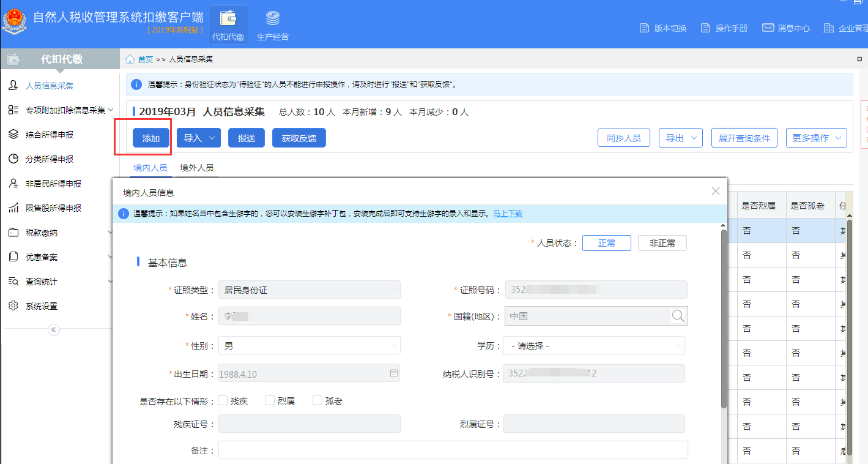Viewport: 868px width, 464px height.
Task: Click the 综合所得申报 layers icon
Action: pyautogui.click(x=13, y=135)
